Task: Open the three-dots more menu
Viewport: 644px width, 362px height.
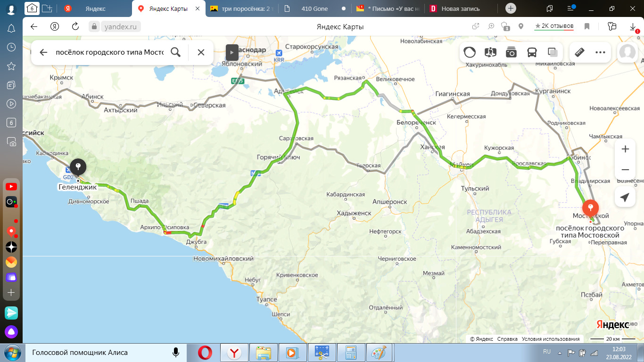Action: 600,52
